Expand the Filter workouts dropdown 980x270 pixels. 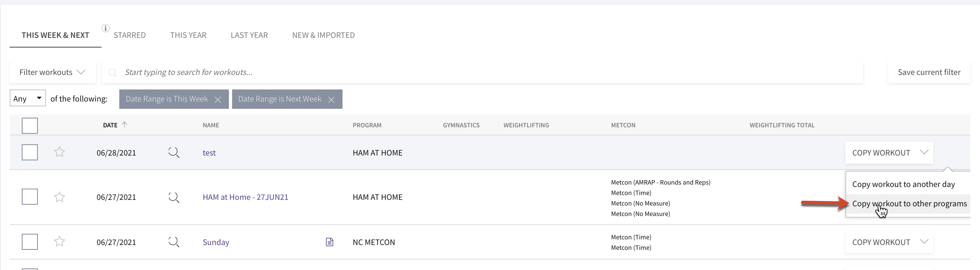tap(53, 72)
